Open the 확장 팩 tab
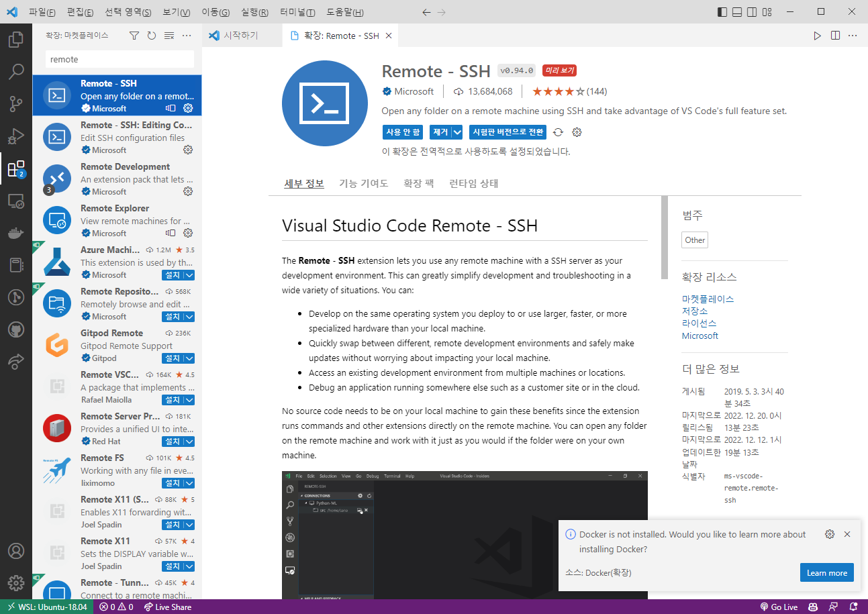The image size is (868, 614). [x=418, y=183]
